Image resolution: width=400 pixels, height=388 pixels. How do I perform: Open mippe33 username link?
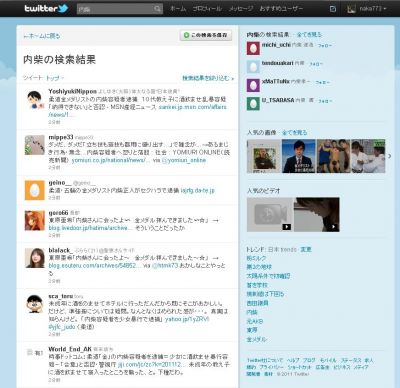[x=61, y=137]
